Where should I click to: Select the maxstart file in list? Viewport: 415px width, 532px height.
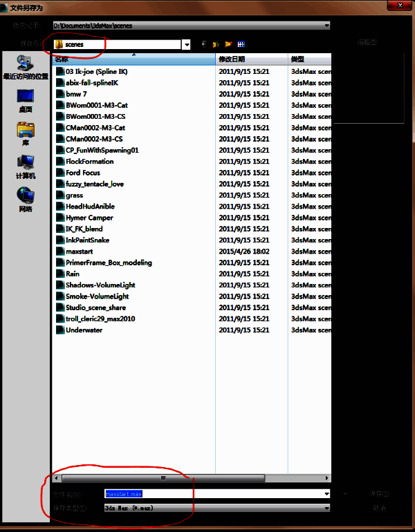point(79,251)
